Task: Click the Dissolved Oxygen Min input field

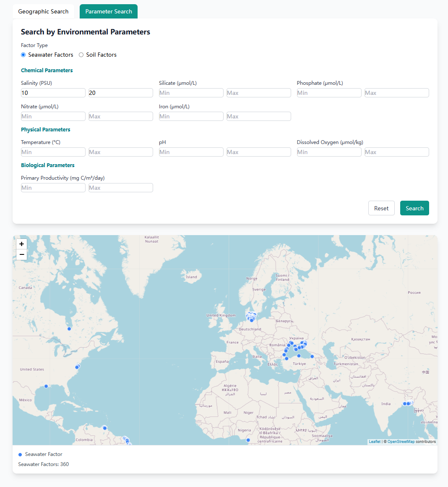Action: tap(329, 152)
